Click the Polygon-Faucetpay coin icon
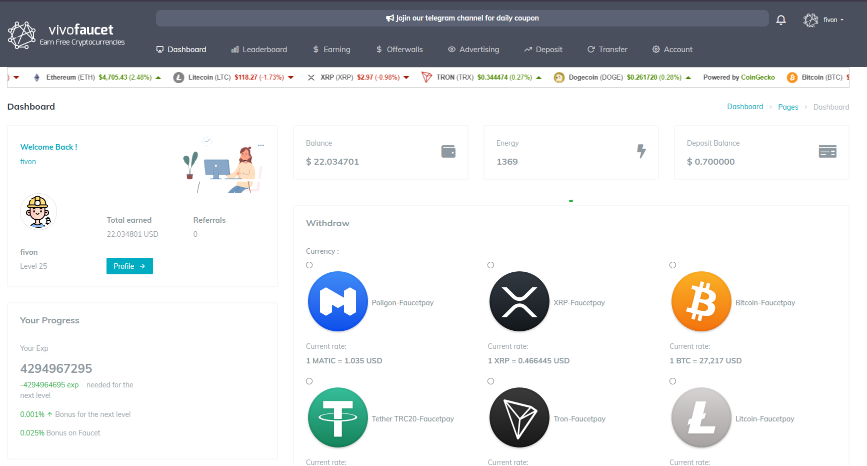This screenshot has height=466, width=867. tap(339, 302)
